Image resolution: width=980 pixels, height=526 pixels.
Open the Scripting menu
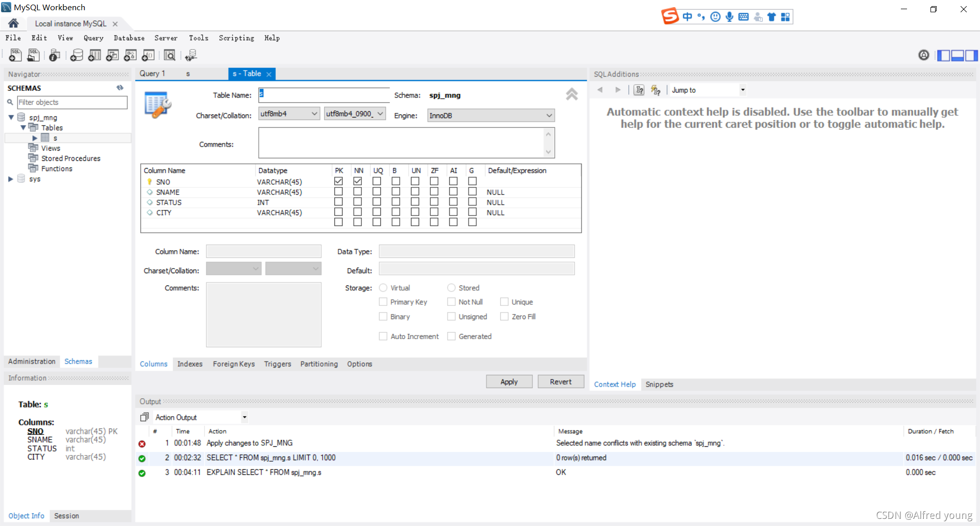(x=236, y=38)
